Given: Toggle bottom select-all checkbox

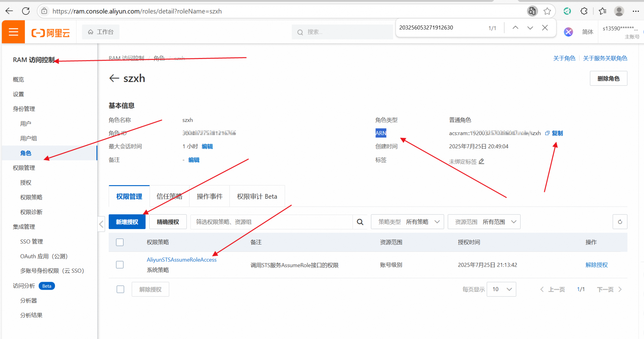Looking at the screenshot, I should pyautogui.click(x=120, y=289).
